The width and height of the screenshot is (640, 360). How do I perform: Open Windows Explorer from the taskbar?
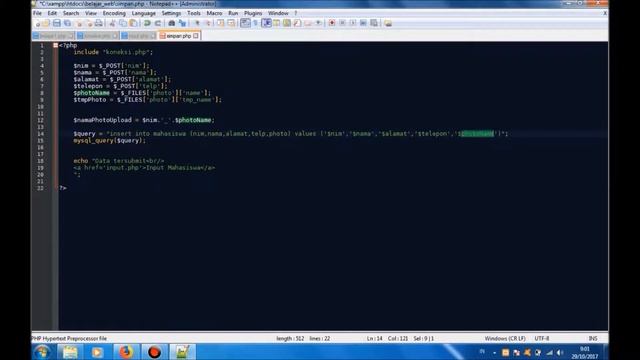pyautogui.click(x=70, y=352)
